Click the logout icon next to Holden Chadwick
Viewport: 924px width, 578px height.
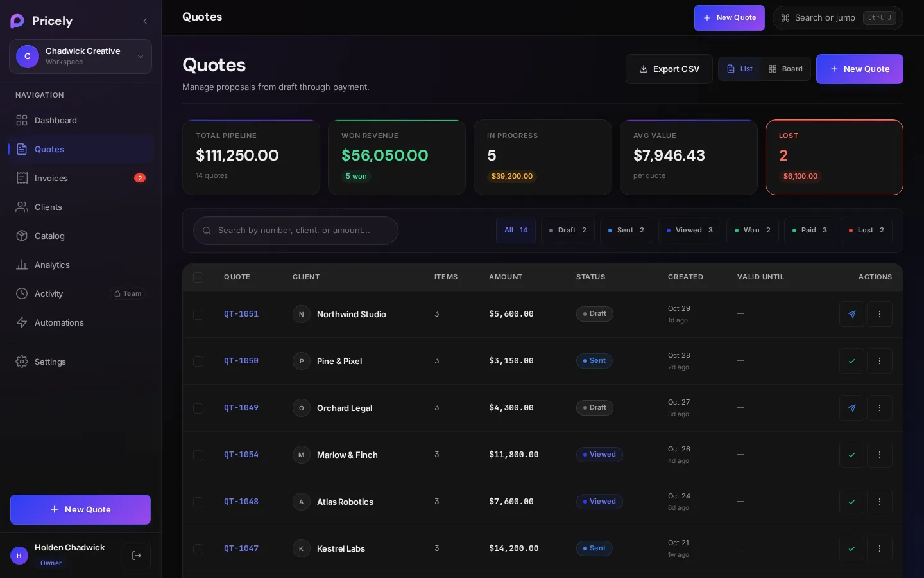pos(137,556)
